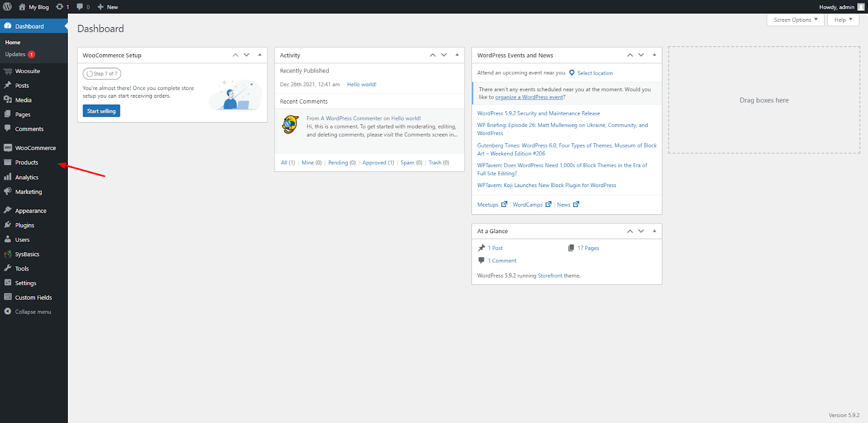Screen dimensions: 868x423
Task: Open the News external link
Action: tap(568, 204)
